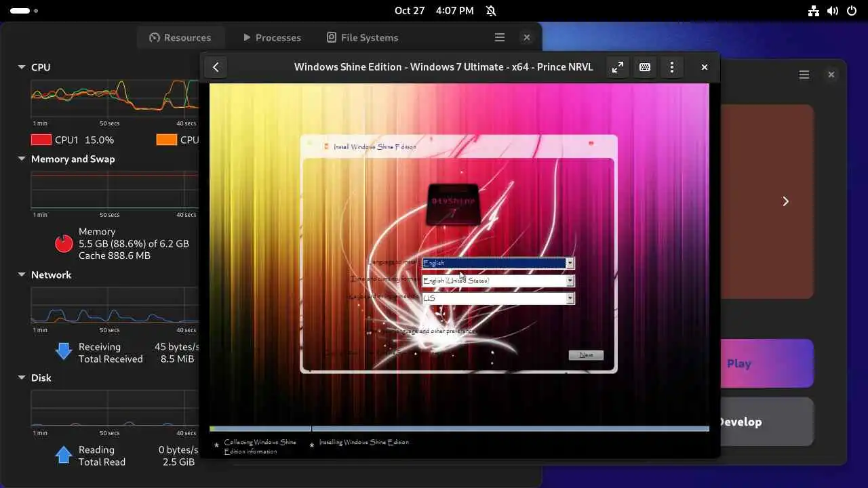Click the power icon in top bar
868x488 pixels.
point(852,11)
